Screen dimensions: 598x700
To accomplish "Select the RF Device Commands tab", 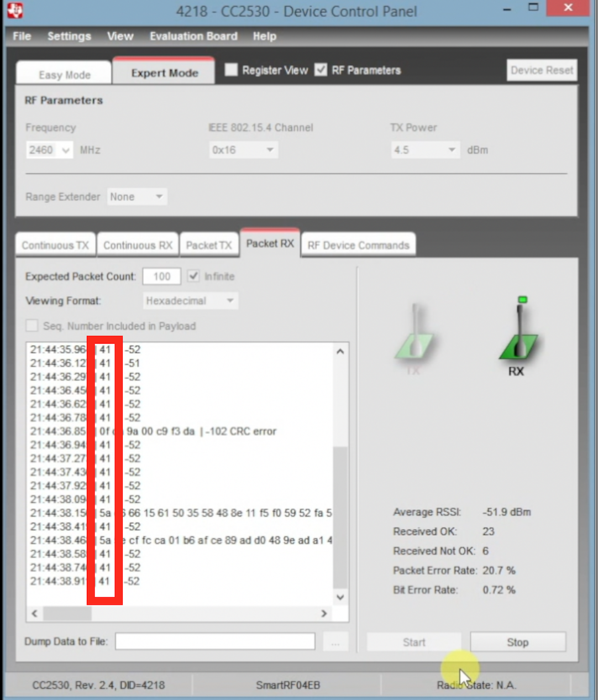I will point(358,245).
